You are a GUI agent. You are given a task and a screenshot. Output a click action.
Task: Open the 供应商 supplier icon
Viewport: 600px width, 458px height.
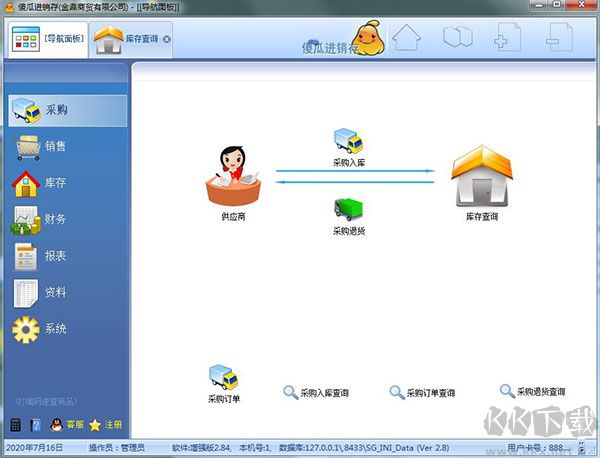232,177
